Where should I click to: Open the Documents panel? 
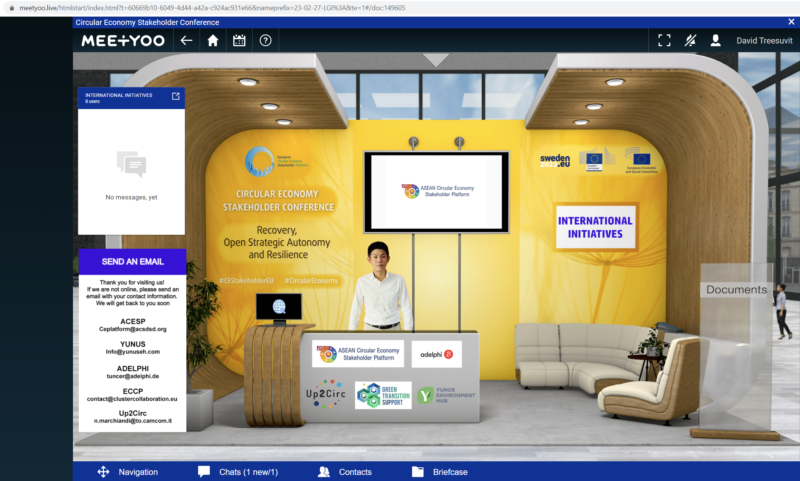click(736, 290)
